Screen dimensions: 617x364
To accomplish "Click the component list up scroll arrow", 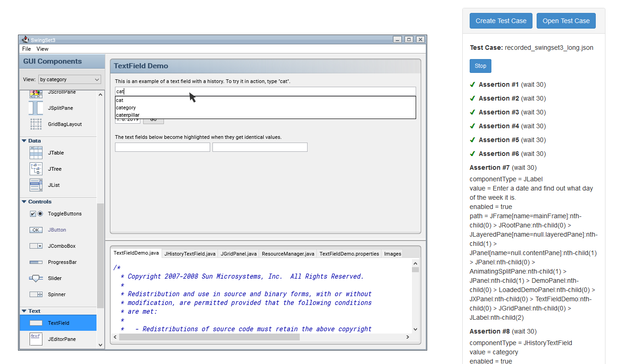I will [101, 95].
